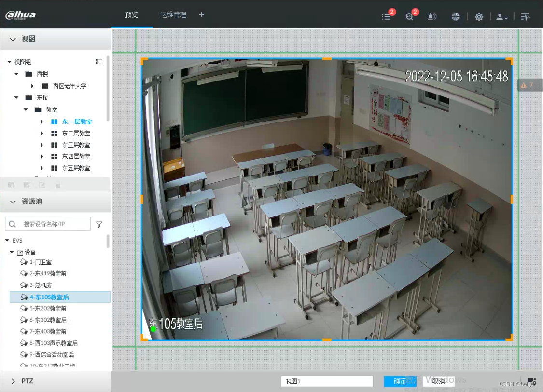Click the view tree scrollbar
Viewport: 543px width, 392px height.
[108, 88]
